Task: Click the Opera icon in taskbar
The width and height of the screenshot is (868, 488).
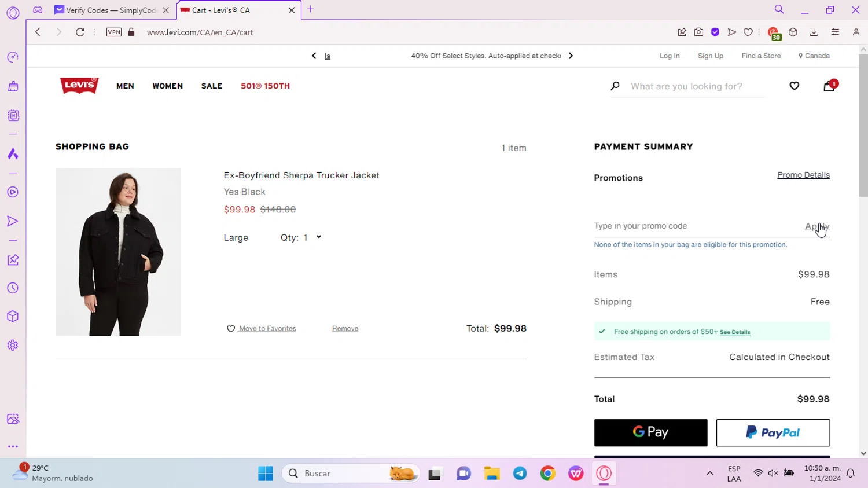Action: point(604,474)
